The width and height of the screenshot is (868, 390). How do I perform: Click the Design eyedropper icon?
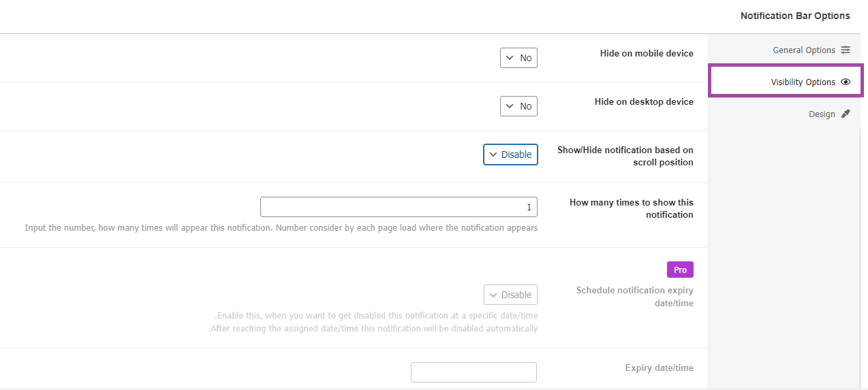(x=846, y=114)
